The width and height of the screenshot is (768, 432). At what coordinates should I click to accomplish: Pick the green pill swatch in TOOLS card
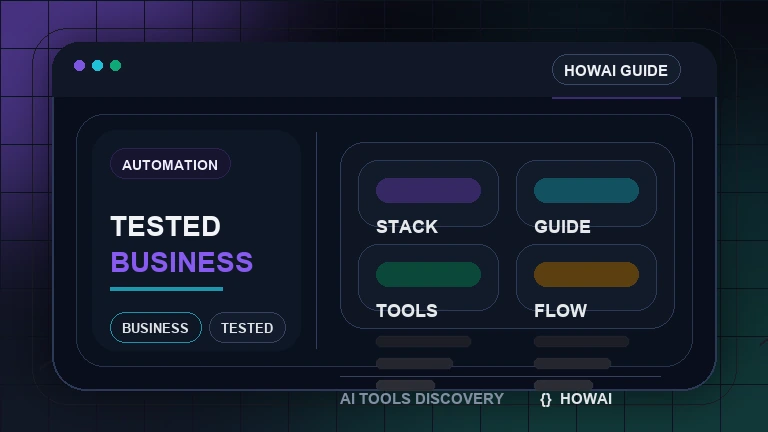428,275
